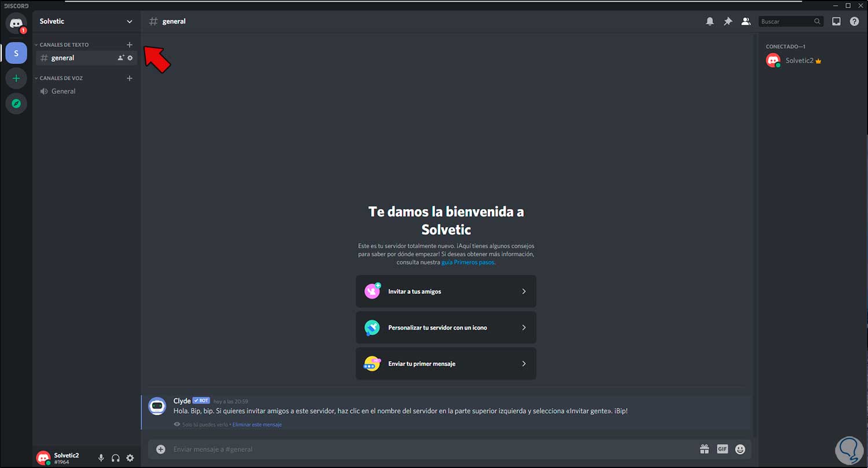This screenshot has height=468, width=868.
Task: Click Invitar a tus amigos card
Action: pyautogui.click(x=446, y=292)
